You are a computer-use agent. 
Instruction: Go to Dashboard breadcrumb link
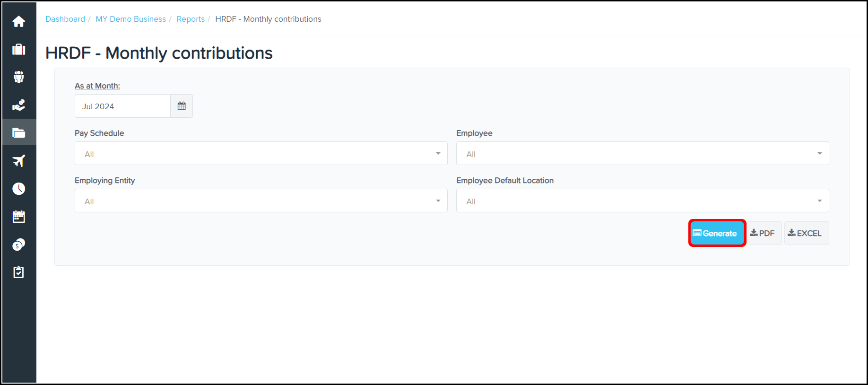65,19
